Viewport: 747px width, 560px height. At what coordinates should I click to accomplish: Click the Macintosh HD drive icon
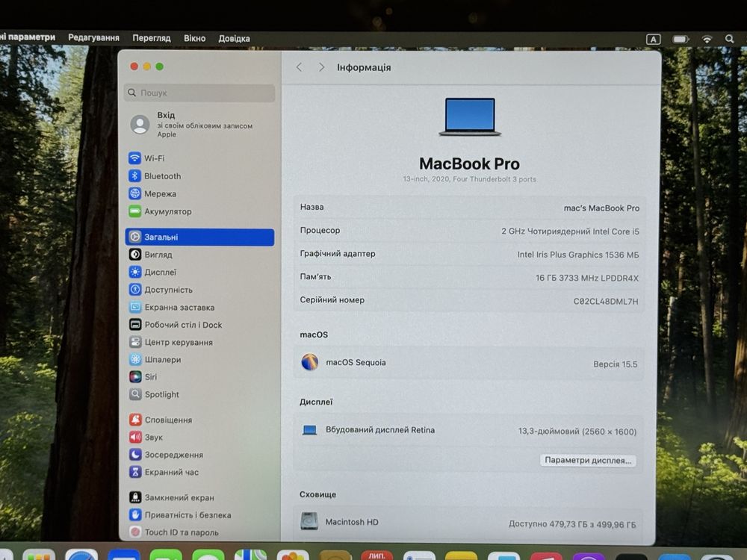pyautogui.click(x=309, y=521)
